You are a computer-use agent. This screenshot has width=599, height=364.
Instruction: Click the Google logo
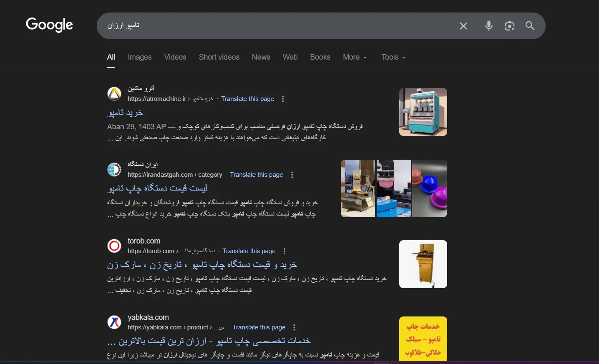click(49, 25)
